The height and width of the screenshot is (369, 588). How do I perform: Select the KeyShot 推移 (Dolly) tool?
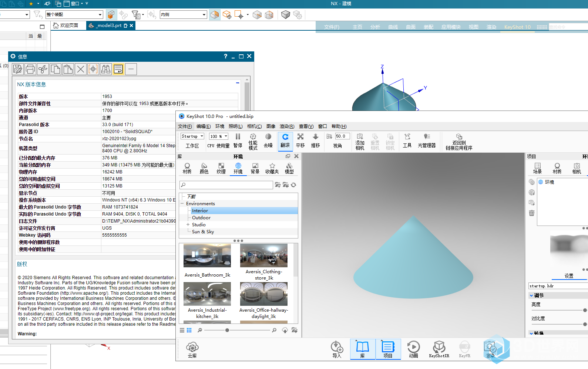point(316,141)
